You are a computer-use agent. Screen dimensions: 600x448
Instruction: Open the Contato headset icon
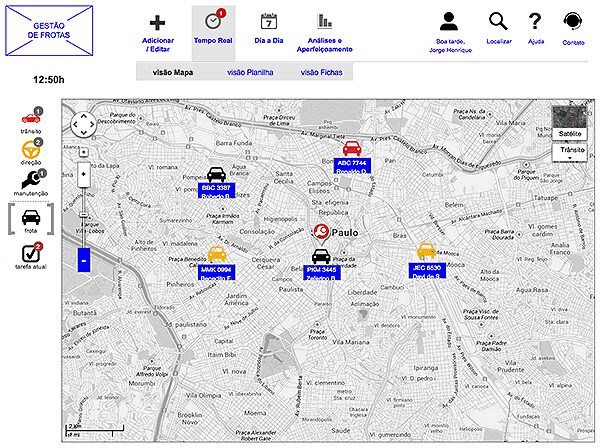click(x=573, y=21)
